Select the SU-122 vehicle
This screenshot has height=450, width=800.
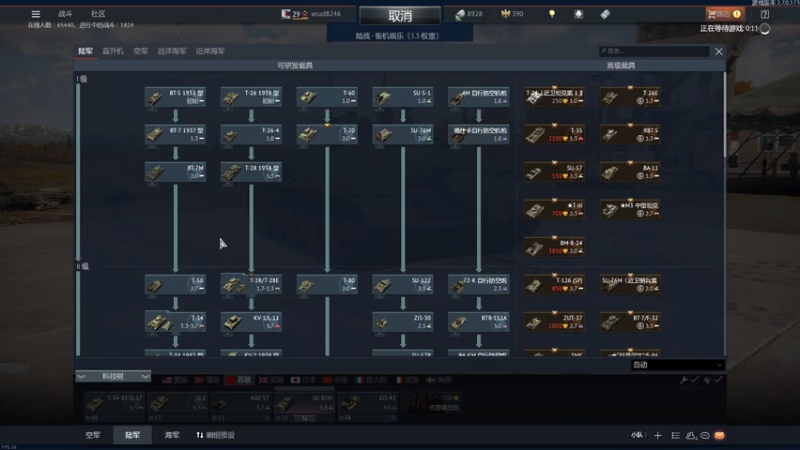(x=403, y=285)
